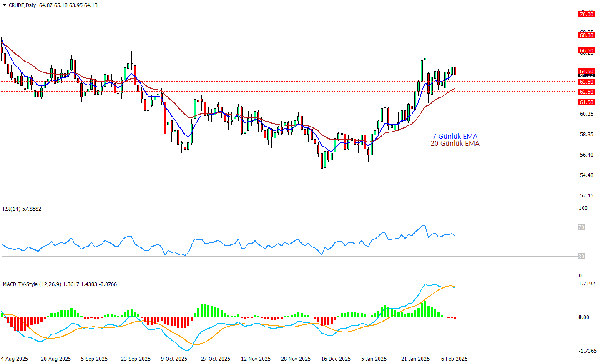The image size is (598, 364).
Task: Click the triangle arrow beside CRUDE,Daily
Action: click(x=5, y=5)
